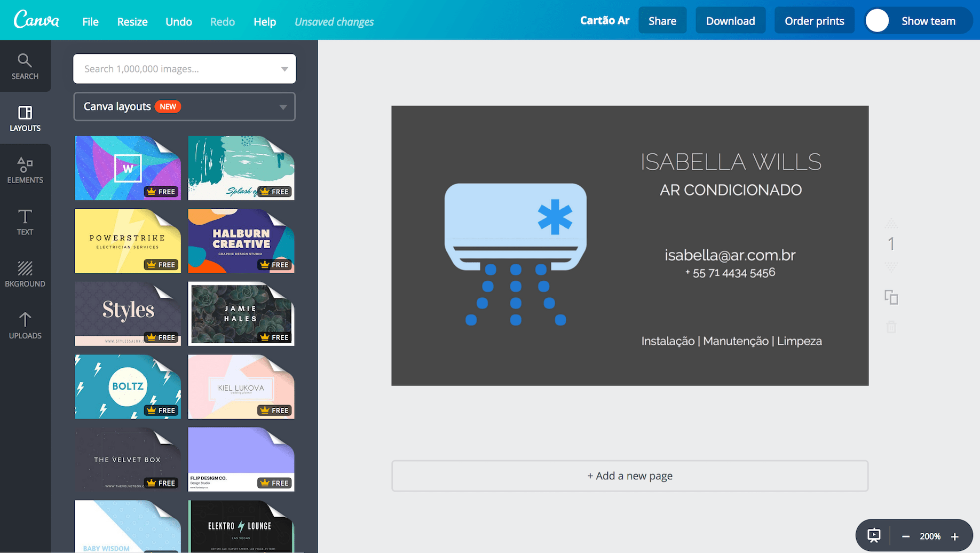The width and height of the screenshot is (980, 553).
Task: Choose the Splash teal layout thumbnail
Action: [241, 168]
